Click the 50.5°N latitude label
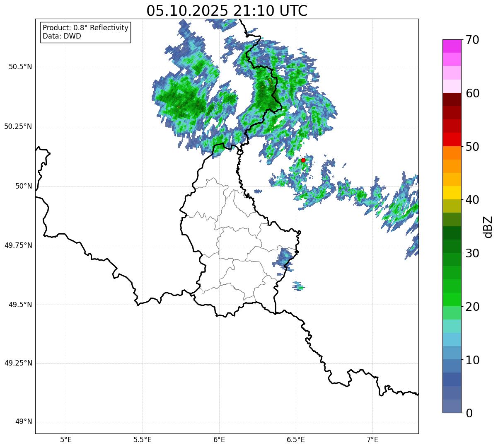This screenshot has width=498, height=448. 20,67
